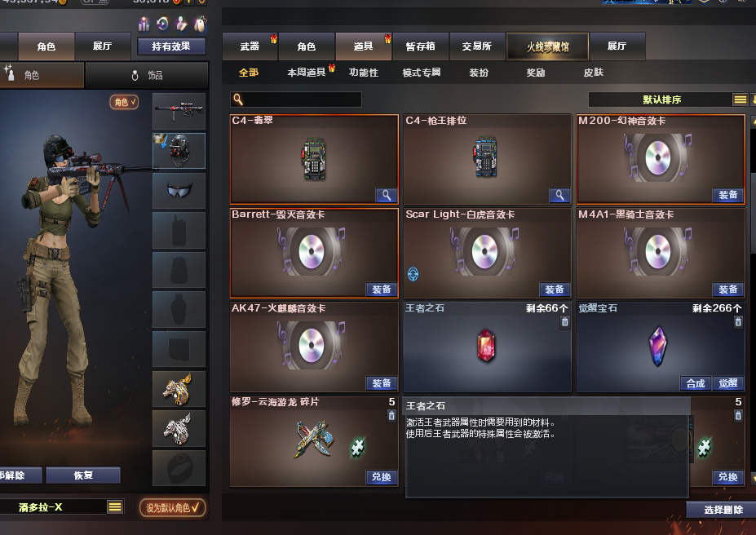
Task: Switch to the 功能性 category tab
Action: [x=364, y=73]
